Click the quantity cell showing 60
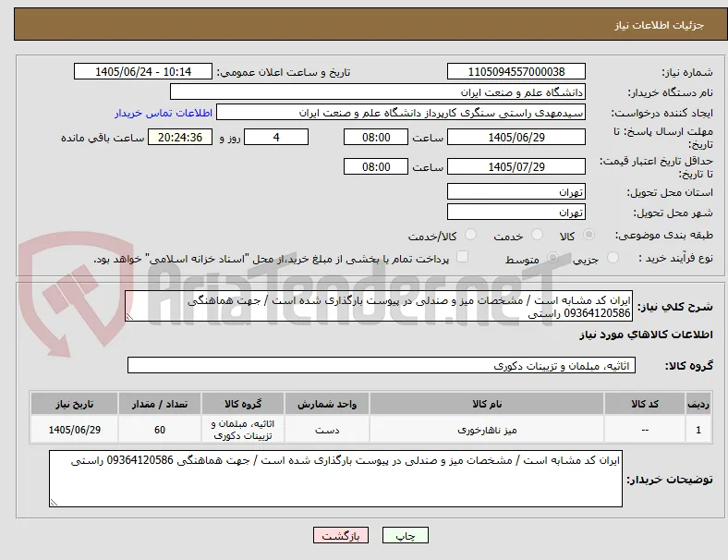This screenshot has width=728, height=560. click(160, 430)
